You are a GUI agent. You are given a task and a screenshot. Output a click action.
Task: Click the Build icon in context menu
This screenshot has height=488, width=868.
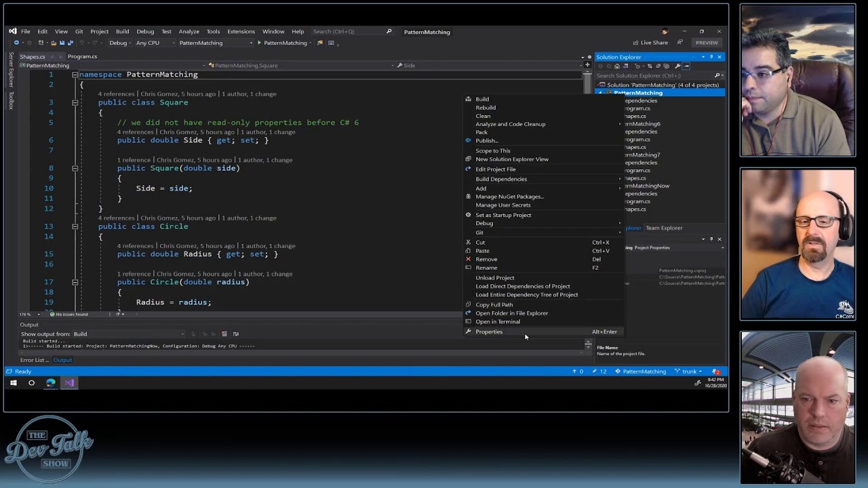coord(468,99)
